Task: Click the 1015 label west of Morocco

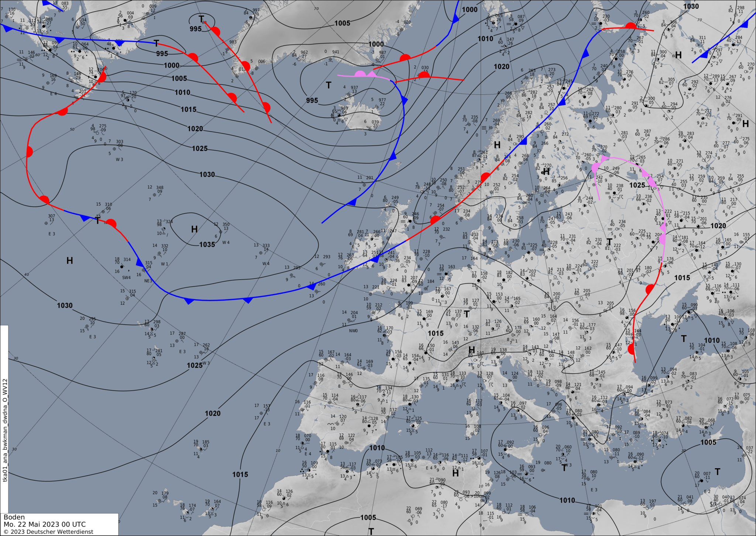Action: tap(240, 474)
